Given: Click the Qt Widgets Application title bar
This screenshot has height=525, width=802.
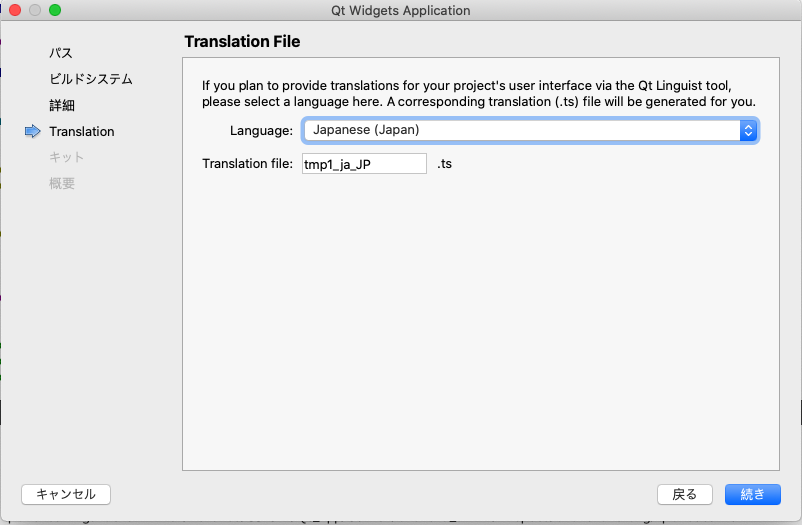Looking at the screenshot, I should 400,10.
